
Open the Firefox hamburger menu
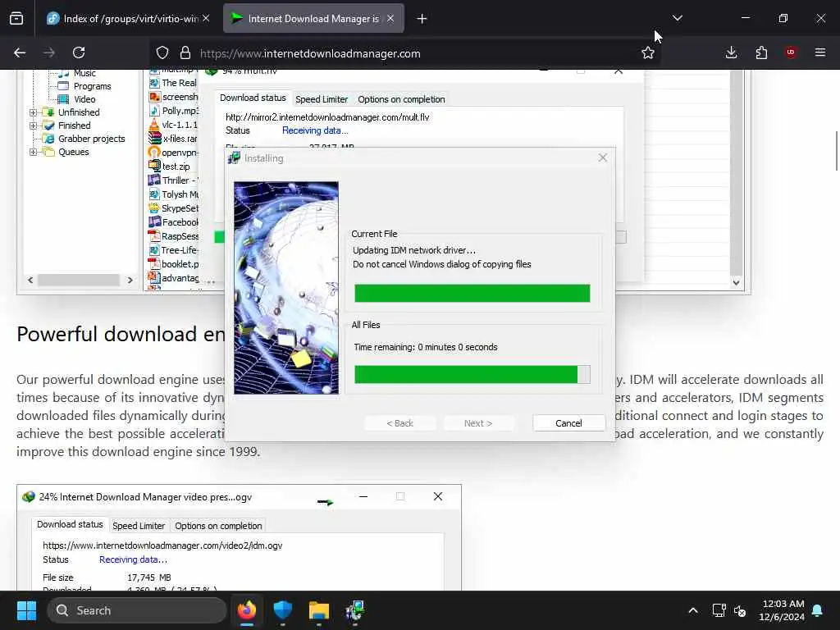pos(820,52)
